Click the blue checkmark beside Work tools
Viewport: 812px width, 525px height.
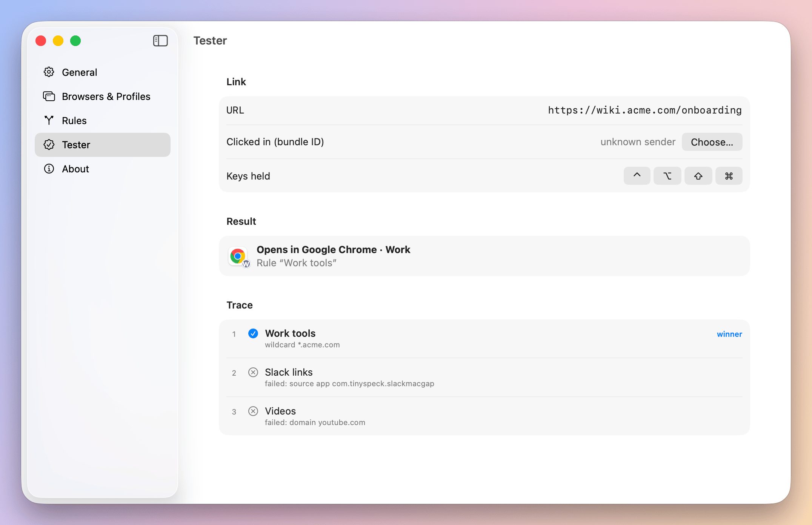[x=253, y=333]
